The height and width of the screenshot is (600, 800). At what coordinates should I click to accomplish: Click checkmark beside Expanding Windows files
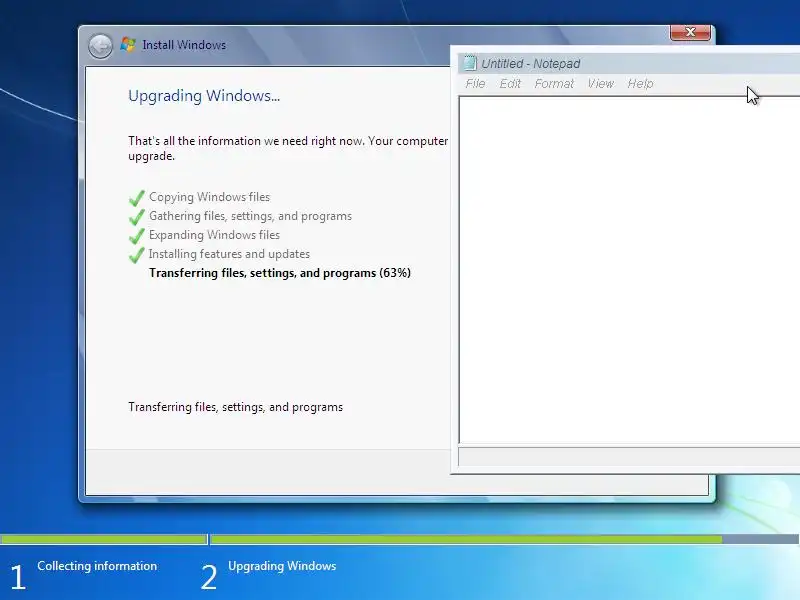tap(136, 235)
